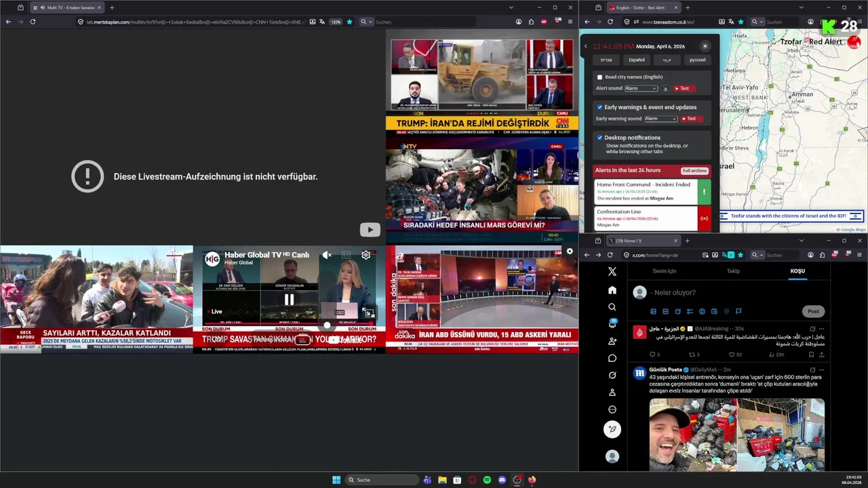Open Home Front Command Incident Ended alert
Viewport: 868px width, 488px height.
point(652,192)
